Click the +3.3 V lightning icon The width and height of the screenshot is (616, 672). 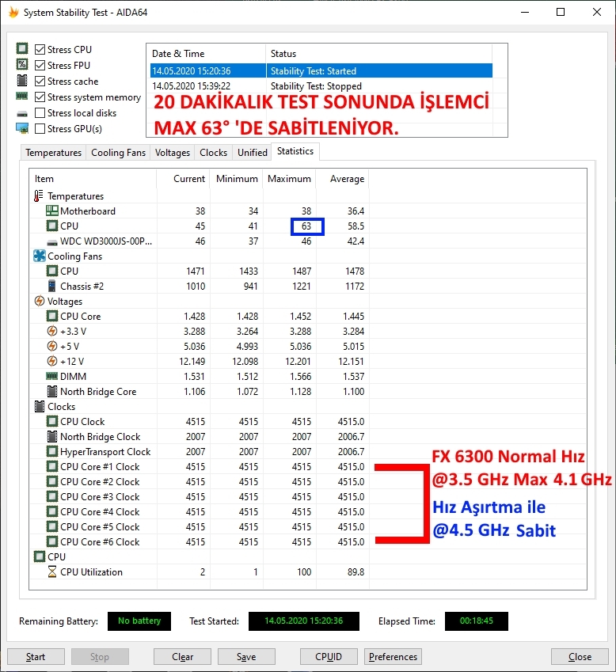coord(52,331)
